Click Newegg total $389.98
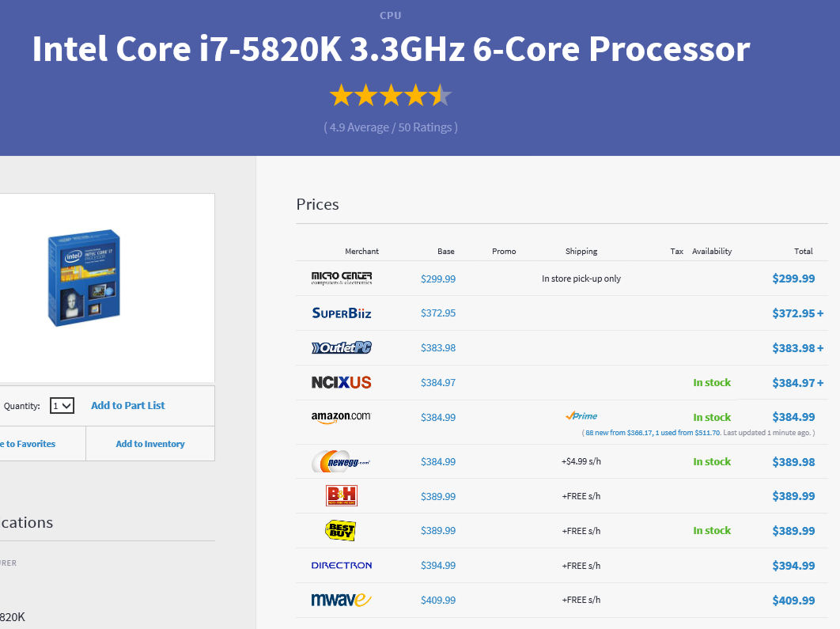Viewport: 840px width, 629px height. tap(793, 462)
